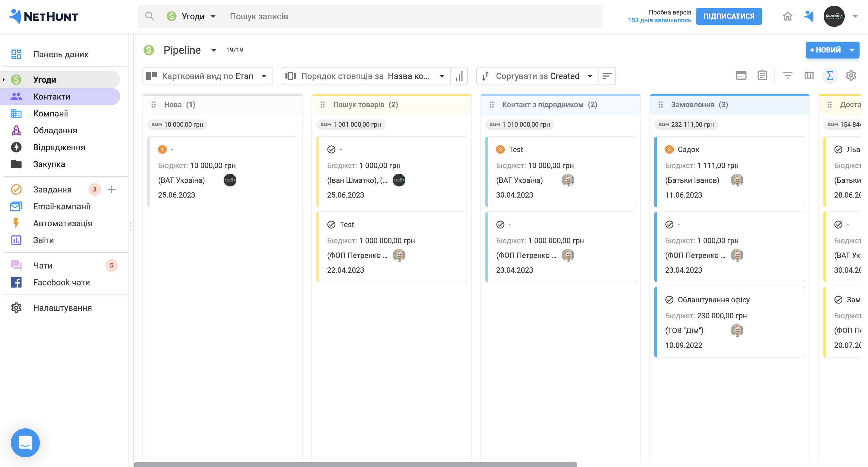Open the 3-tasks badge on the Test 30.04.2023 card
The height and width of the screenshot is (467, 868).
pos(500,150)
